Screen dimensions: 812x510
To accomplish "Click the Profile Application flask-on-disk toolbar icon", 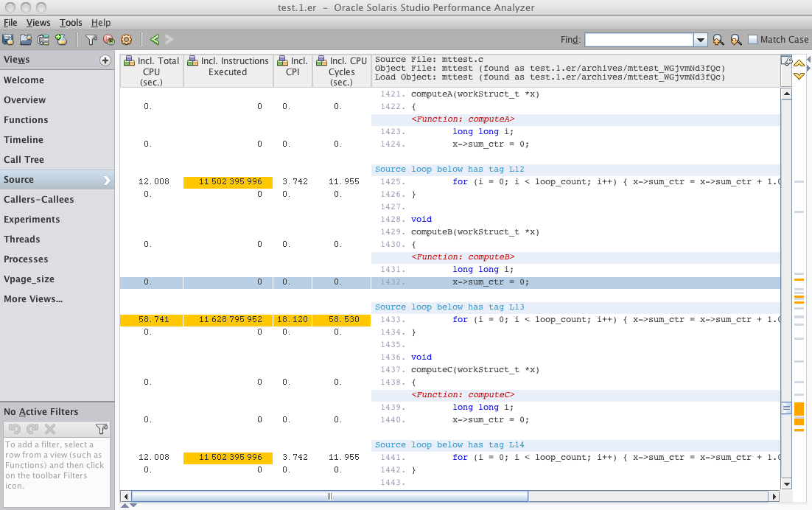I will click(x=8, y=39).
